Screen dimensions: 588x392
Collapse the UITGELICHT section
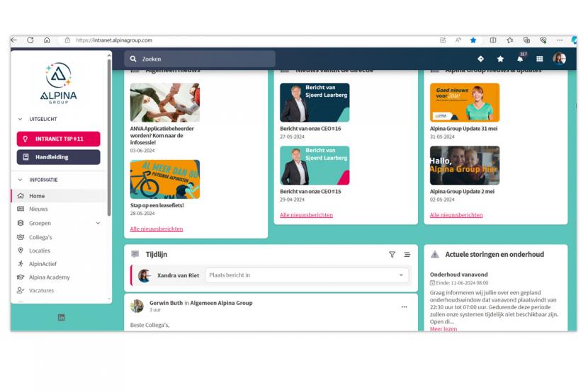coord(20,119)
